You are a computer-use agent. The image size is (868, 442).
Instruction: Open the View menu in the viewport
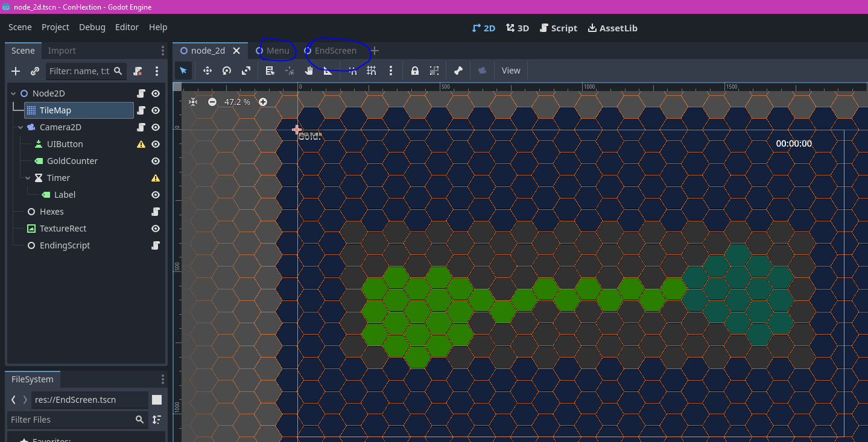(510, 71)
